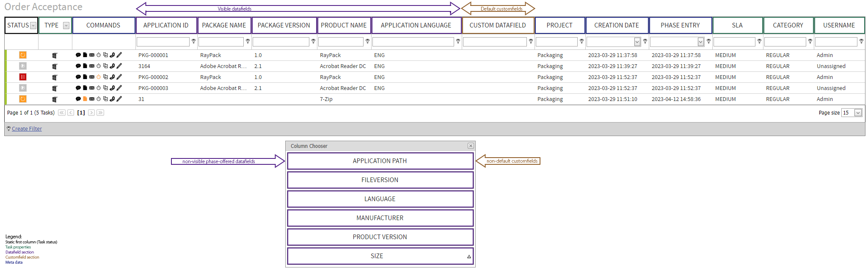The height and width of the screenshot is (270, 868).
Task: Sort by CUSTOM DATAFIELD column header
Action: click(498, 25)
